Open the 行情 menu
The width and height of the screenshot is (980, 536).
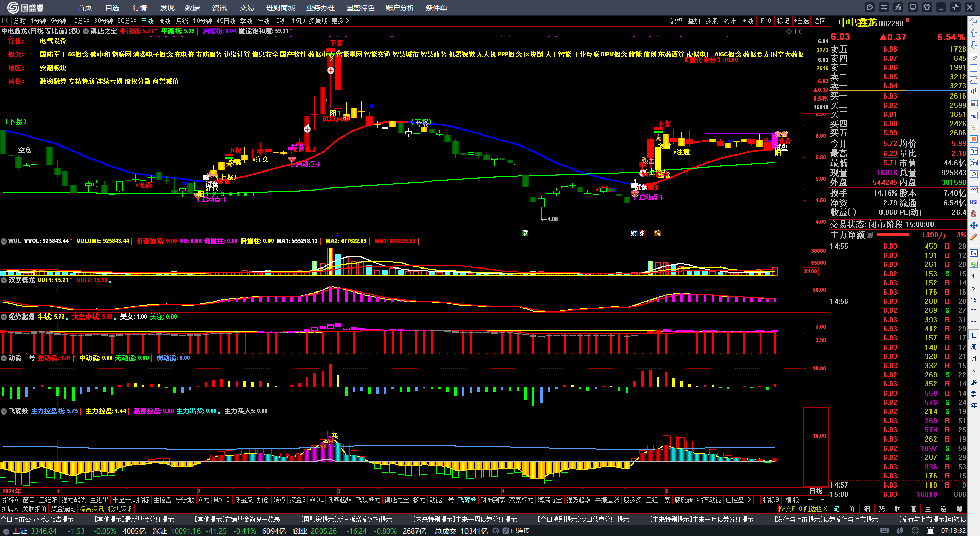tap(140, 8)
